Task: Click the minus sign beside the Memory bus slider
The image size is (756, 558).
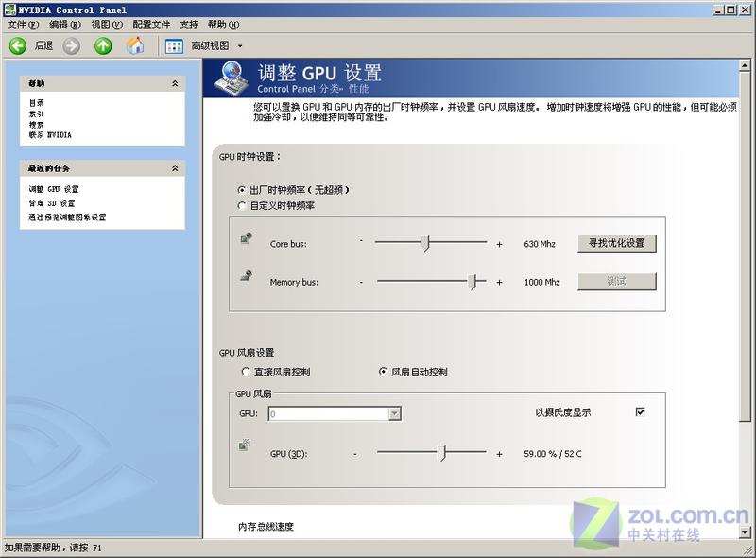Action: (x=361, y=283)
